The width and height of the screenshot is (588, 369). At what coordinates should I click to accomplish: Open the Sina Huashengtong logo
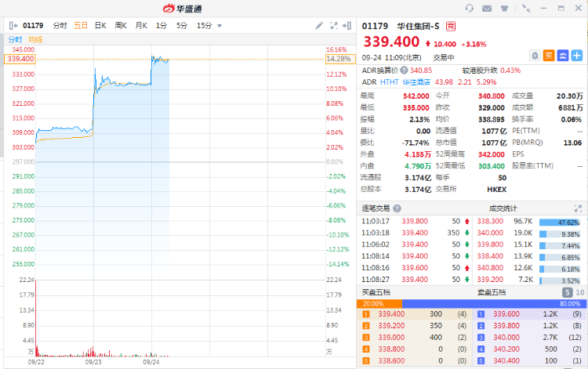183,9
